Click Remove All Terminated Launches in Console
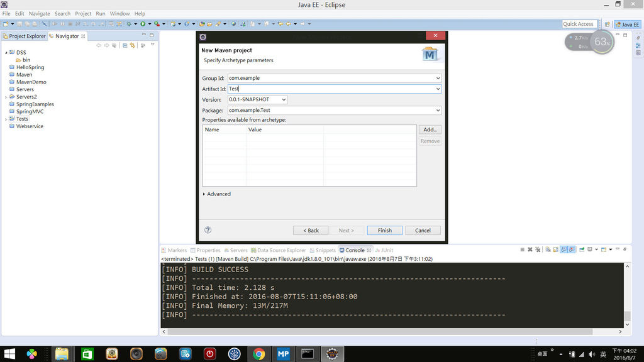 538,250
